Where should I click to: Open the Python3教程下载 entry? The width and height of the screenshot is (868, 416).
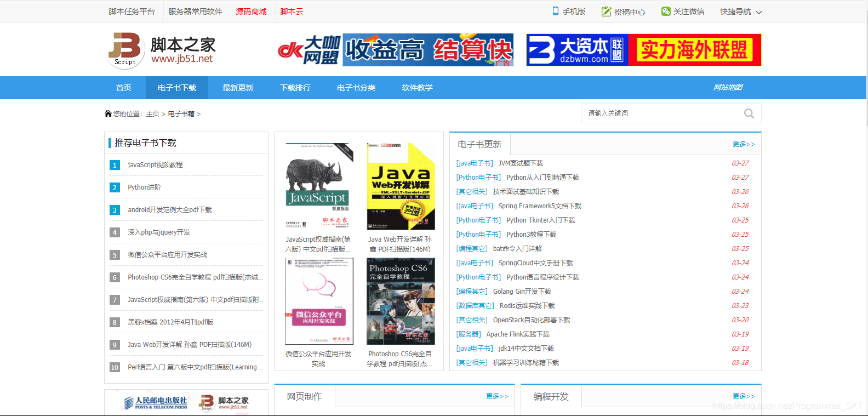click(x=532, y=235)
